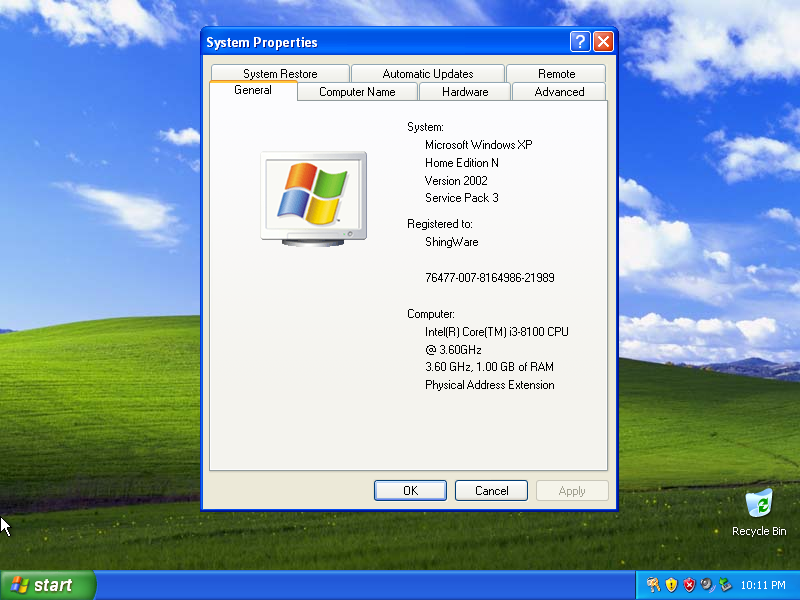Open the red shield Security Center alert
The width and height of the screenshot is (800, 600).
(689, 585)
